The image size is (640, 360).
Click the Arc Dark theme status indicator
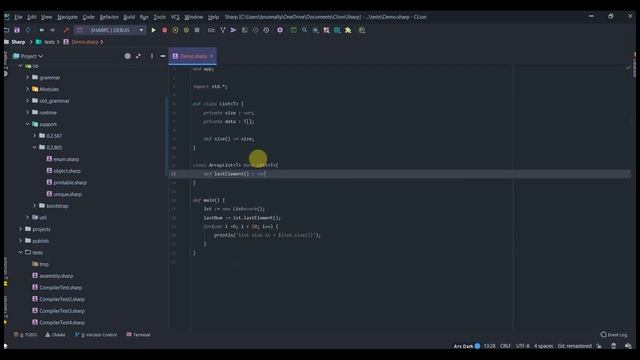[467, 346]
